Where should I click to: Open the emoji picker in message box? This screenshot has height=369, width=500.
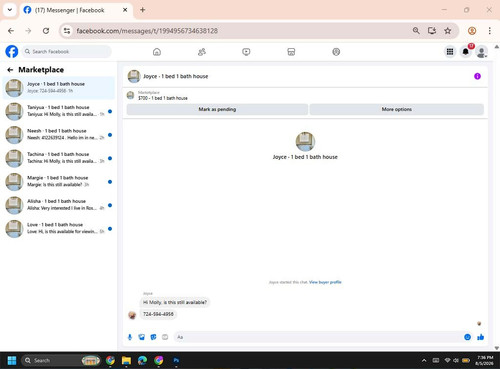click(467, 337)
